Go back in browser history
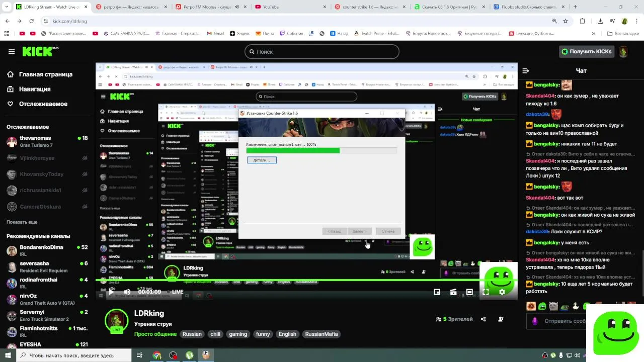The height and width of the screenshot is (362, 644). (7, 21)
